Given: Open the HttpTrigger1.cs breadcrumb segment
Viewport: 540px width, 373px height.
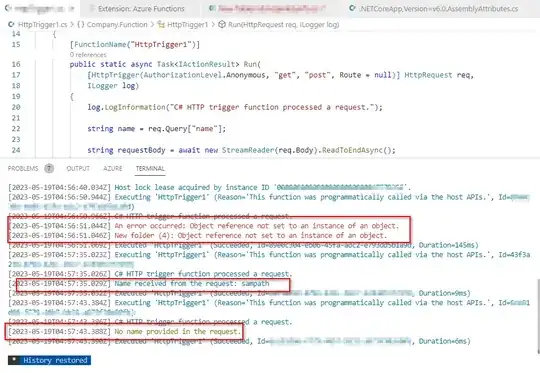Looking at the screenshot, I should point(42,24).
